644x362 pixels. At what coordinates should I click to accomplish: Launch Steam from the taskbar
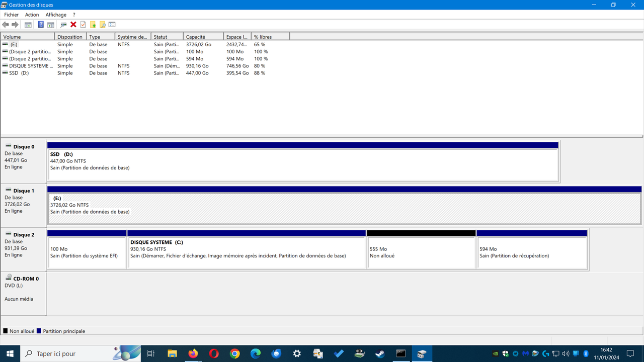(x=379, y=353)
